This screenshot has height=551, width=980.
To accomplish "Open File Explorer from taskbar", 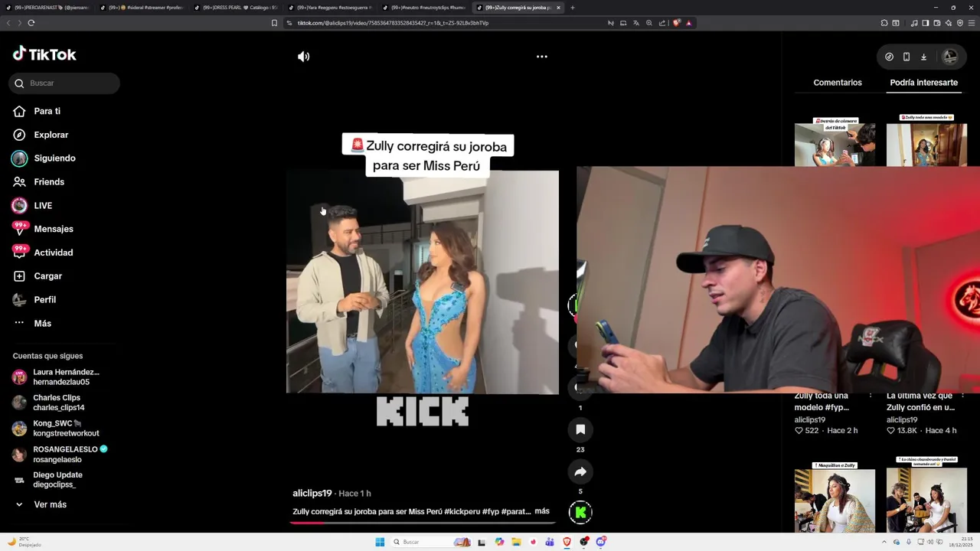I will click(x=517, y=542).
